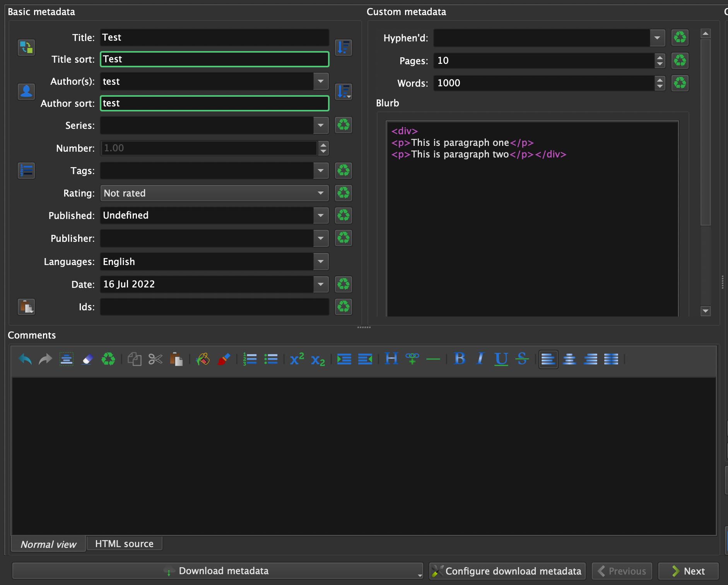Select the Normal view tab
This screenshot has width=728, height=585.
(48, 544)
